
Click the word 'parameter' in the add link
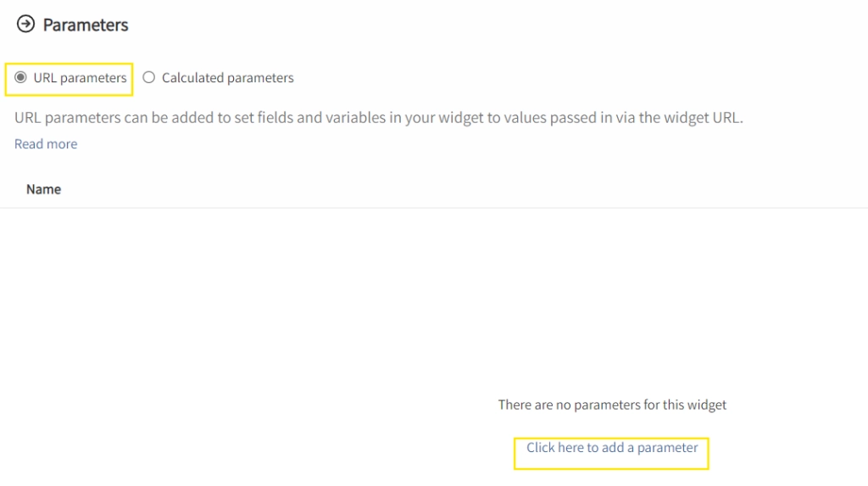(668, 448)
